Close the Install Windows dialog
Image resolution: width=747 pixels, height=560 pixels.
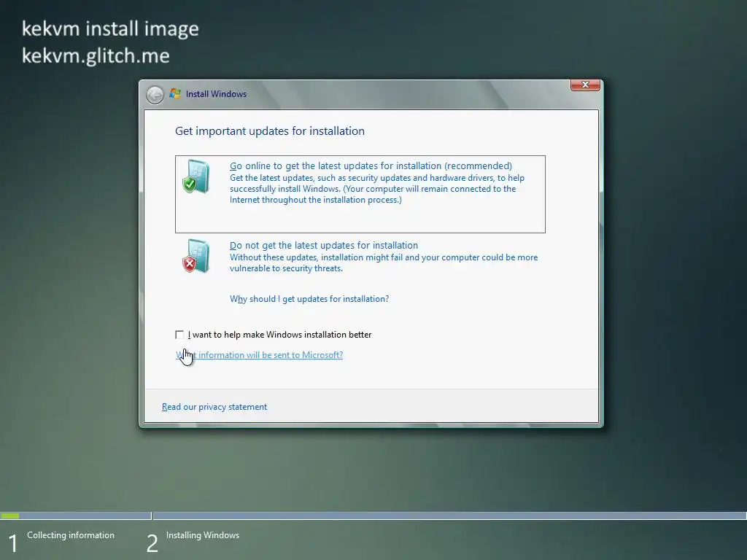[x=585, y=85]
